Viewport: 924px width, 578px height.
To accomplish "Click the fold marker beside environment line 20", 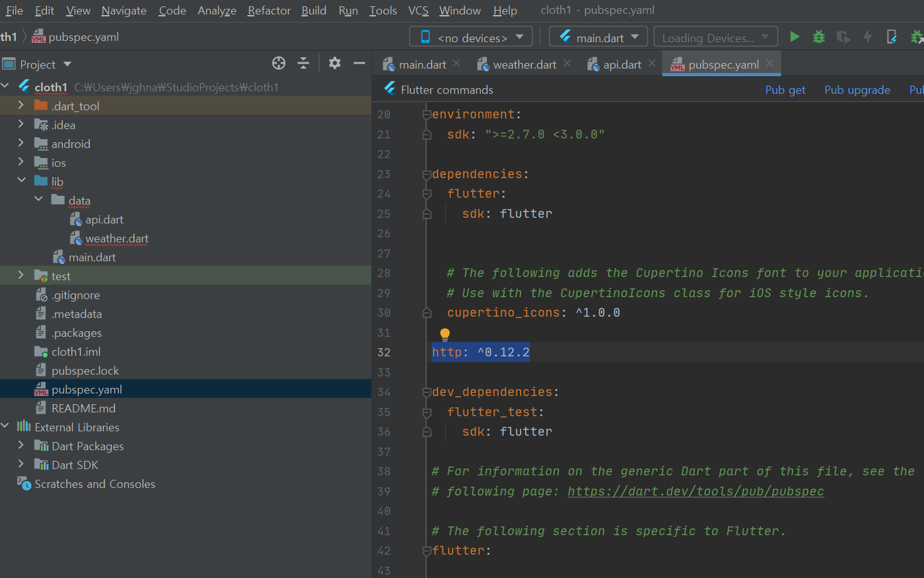I will tap(427, 115).
